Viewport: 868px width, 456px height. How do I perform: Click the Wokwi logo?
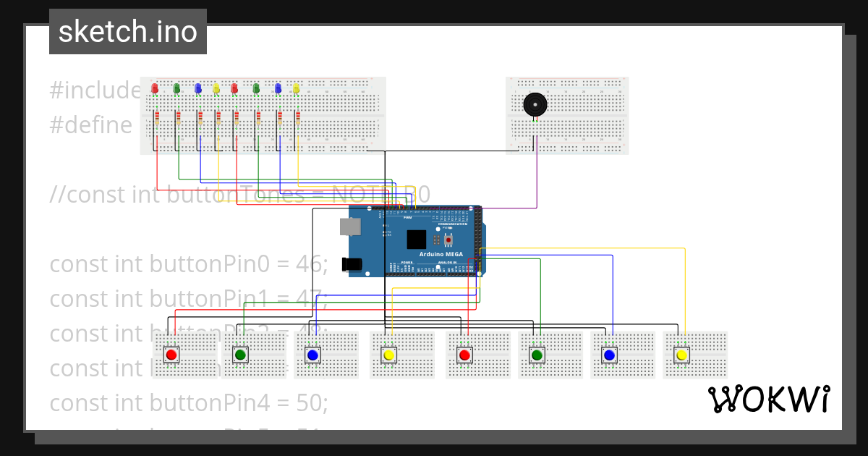coord(769,397)
